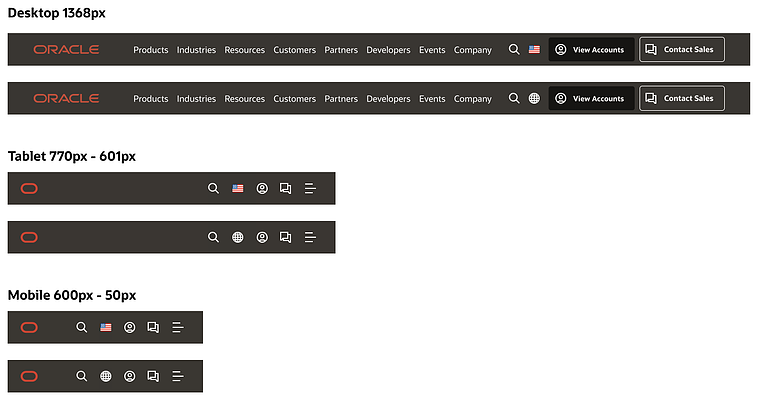Viewport: 759px width, 399px height.
Task: Click the globe icon in second desktop navbar
Action: [534, 98]
